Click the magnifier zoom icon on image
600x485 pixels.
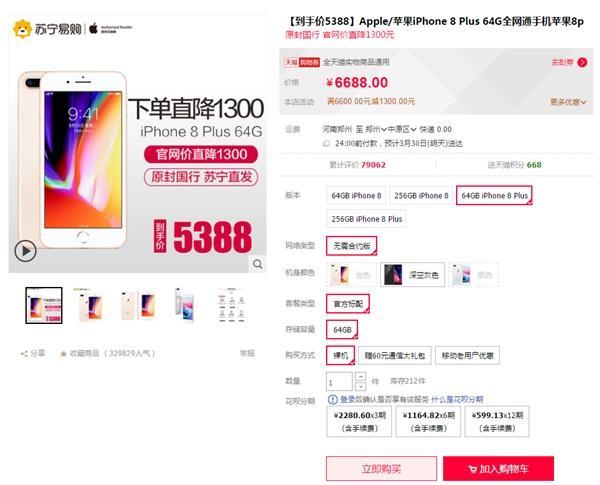pyautogui.click(x=258, y=264)
